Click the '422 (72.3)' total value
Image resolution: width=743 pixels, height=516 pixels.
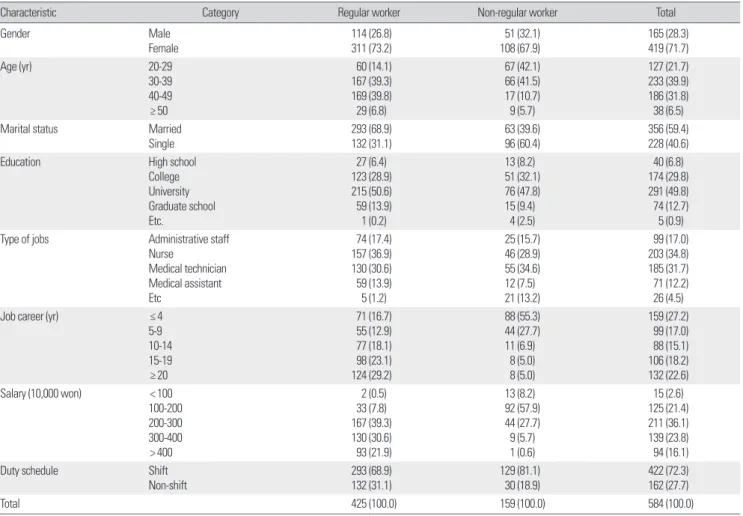(669, 471)
